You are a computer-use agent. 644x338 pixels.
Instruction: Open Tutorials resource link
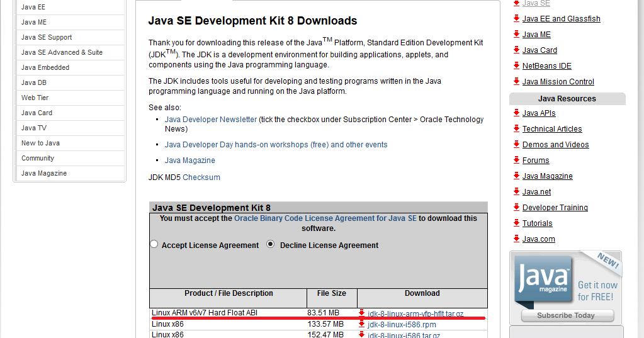(x=537, y=223)
